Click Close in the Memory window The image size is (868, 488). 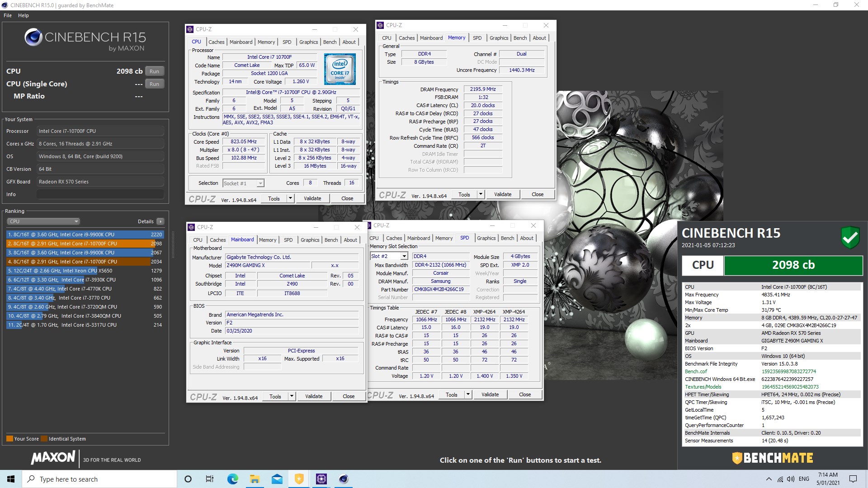[x=538, y=194]
